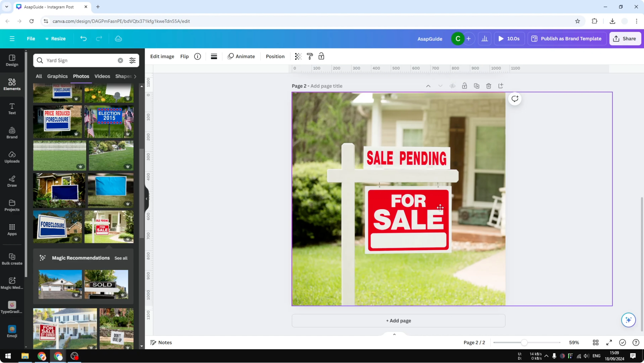Open Magic Media app
Screen dimensions: 644x363
pos(12,283)
